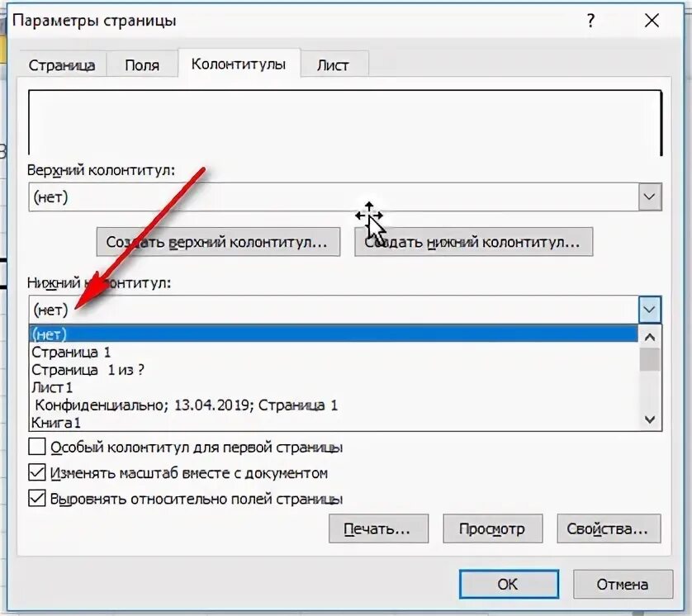Click the Печать... button

[378, 528]
